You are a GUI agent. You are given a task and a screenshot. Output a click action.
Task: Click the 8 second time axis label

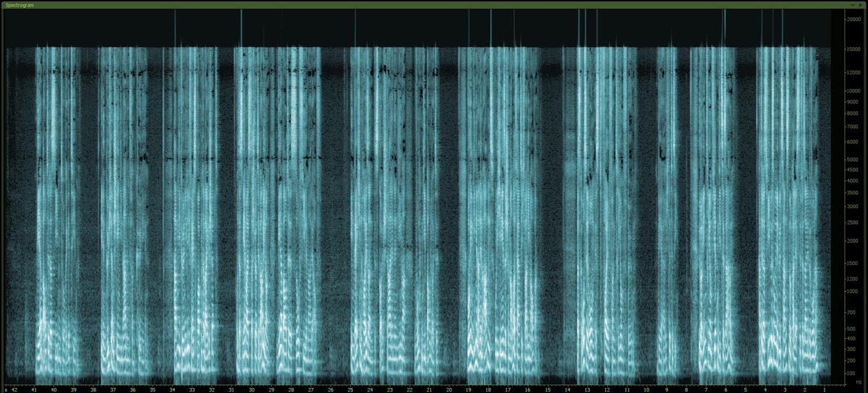point(686,389)
